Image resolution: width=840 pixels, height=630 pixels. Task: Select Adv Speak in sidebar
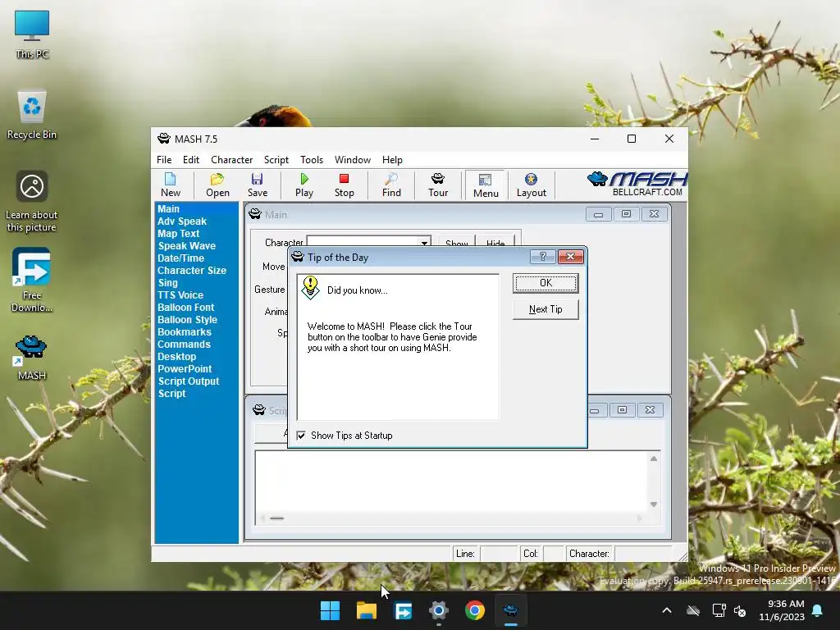181,221
